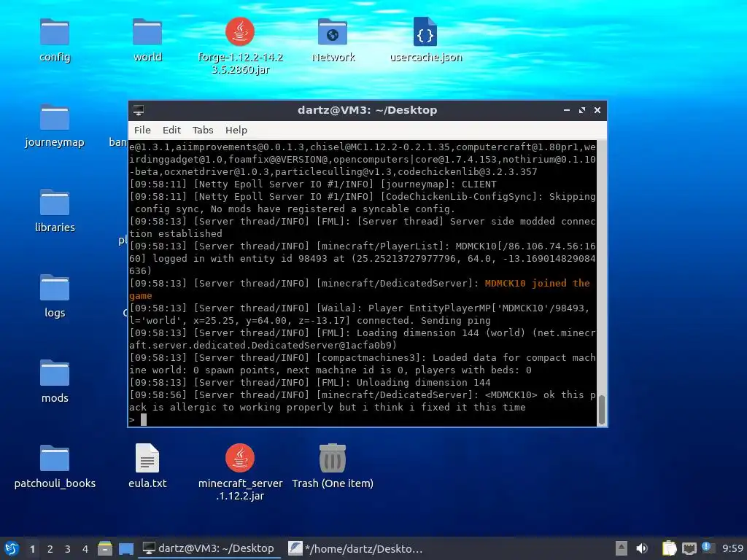Open the config folder on desktop
This screenshot has height=560, width=747.
54,32
